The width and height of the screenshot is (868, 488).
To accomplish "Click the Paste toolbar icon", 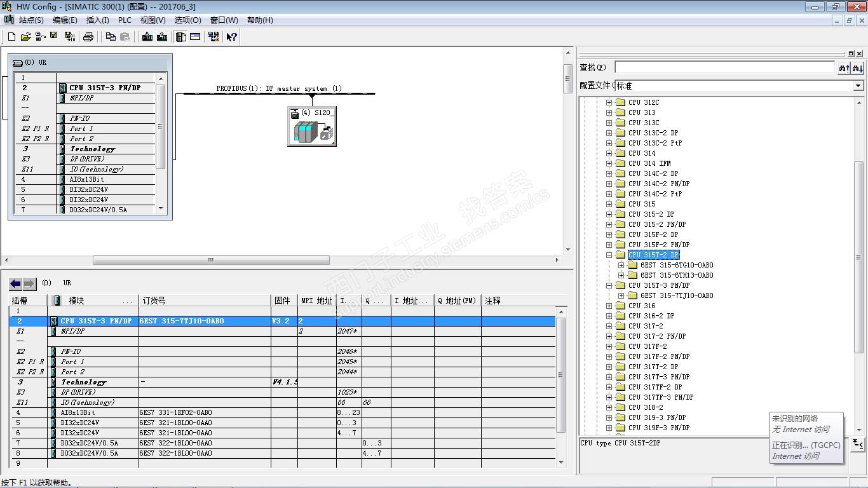I will (x=125, y=37).
